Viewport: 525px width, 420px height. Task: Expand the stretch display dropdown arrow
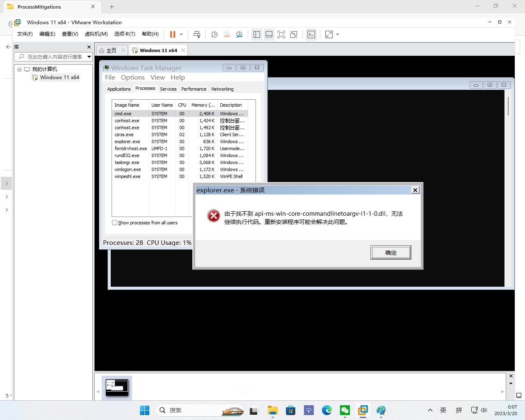point(338,34)
